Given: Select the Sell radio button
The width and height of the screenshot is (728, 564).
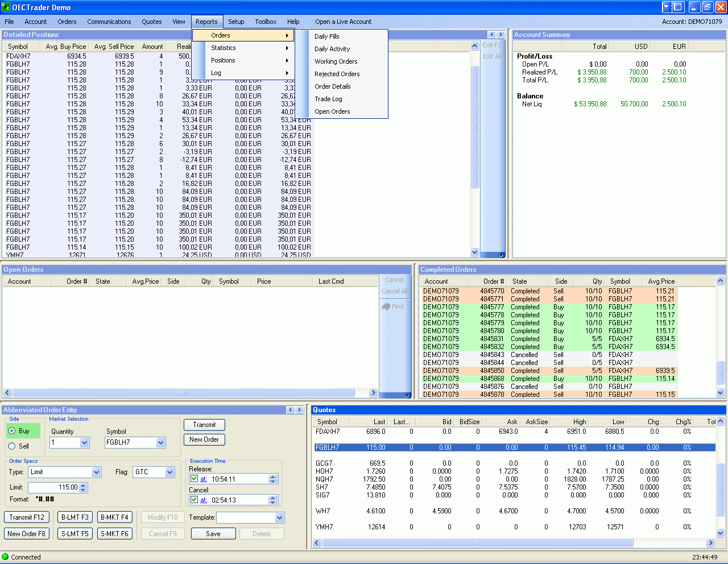Looking at the screenshot, I should click(12, 446).
